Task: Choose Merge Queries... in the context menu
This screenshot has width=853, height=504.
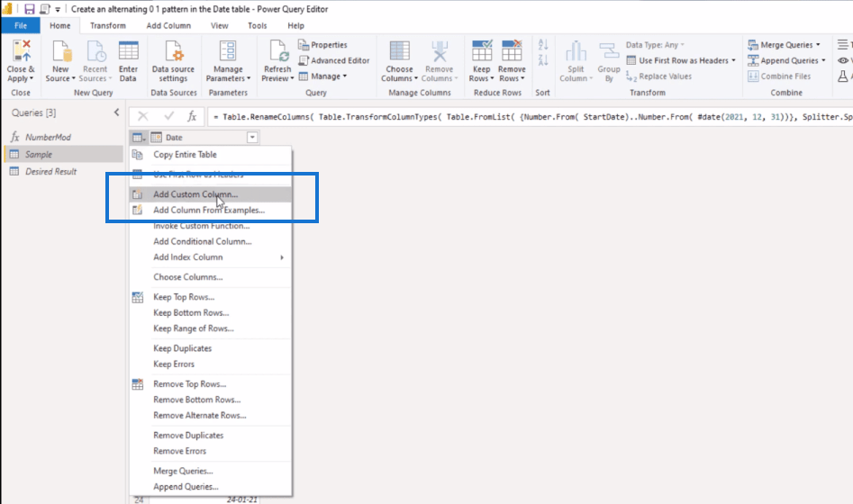Action: (x=211, y=471)
